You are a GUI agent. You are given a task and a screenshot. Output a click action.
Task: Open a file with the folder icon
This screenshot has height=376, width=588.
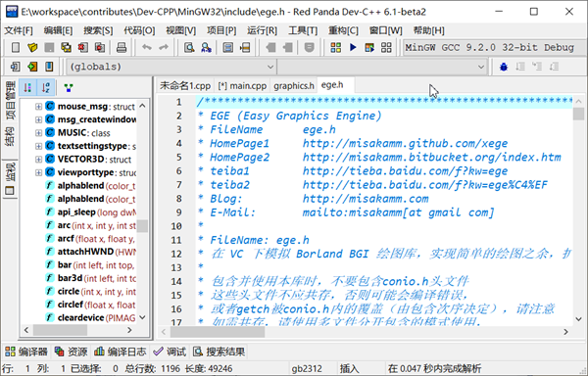[x=32, y=48]
